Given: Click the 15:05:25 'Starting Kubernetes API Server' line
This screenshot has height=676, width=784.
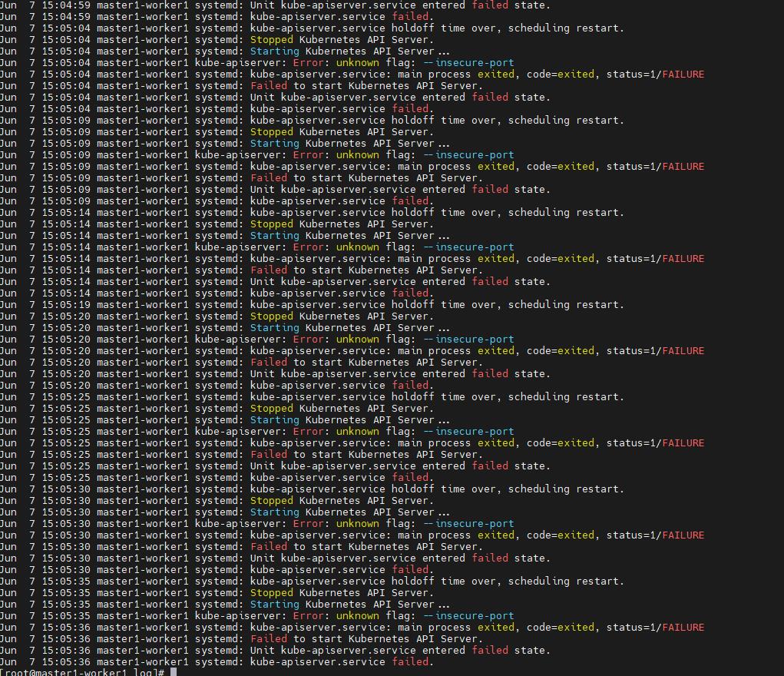Looking at the screenshot, I should pyautogui.click(x=225, y=419).
